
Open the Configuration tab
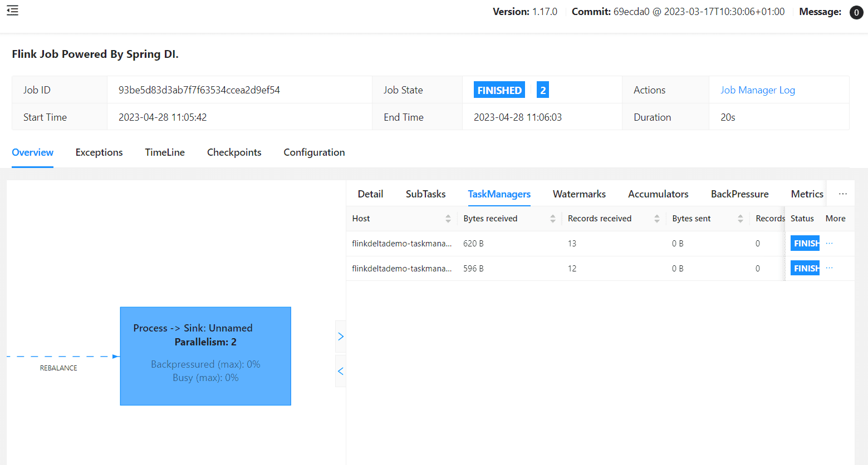click(x=314, y=152)
